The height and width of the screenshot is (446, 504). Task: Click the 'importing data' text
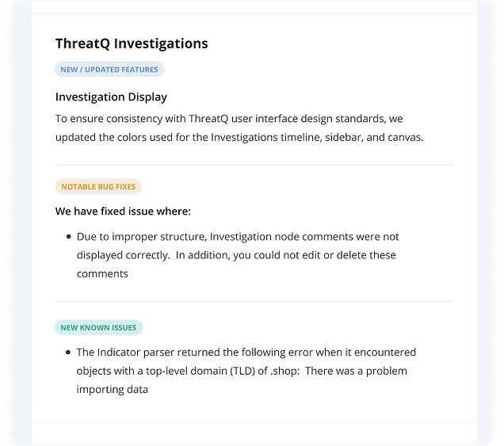tap(113, 390)
